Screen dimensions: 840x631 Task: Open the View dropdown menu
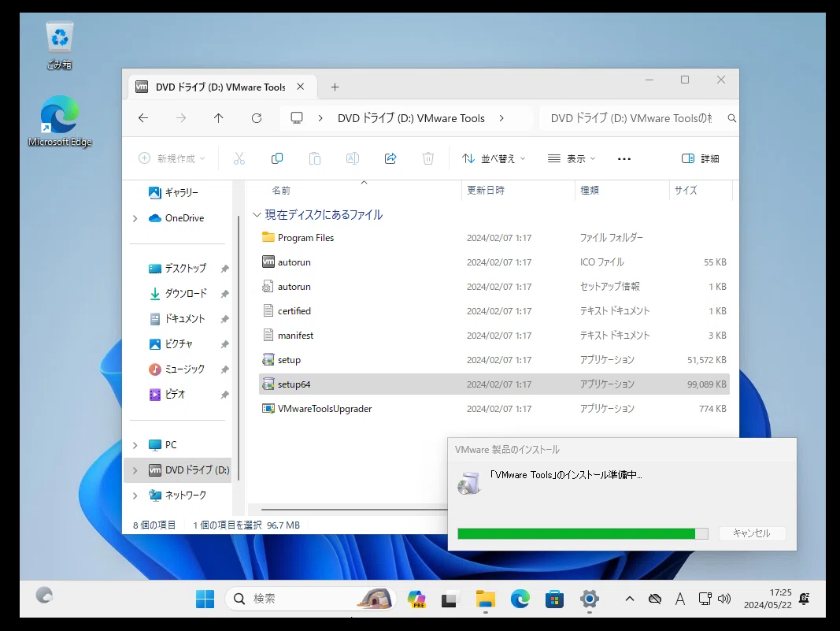point(571,158)
